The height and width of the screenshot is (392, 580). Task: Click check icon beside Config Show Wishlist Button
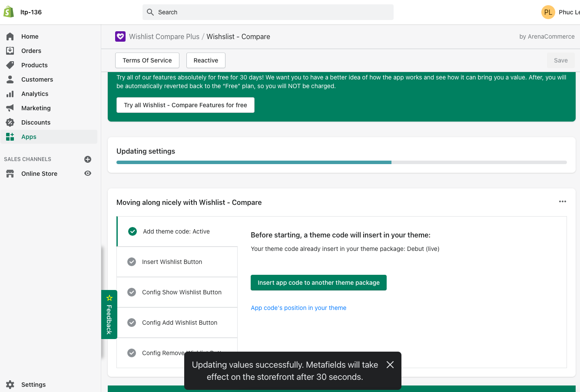(132, 292)
